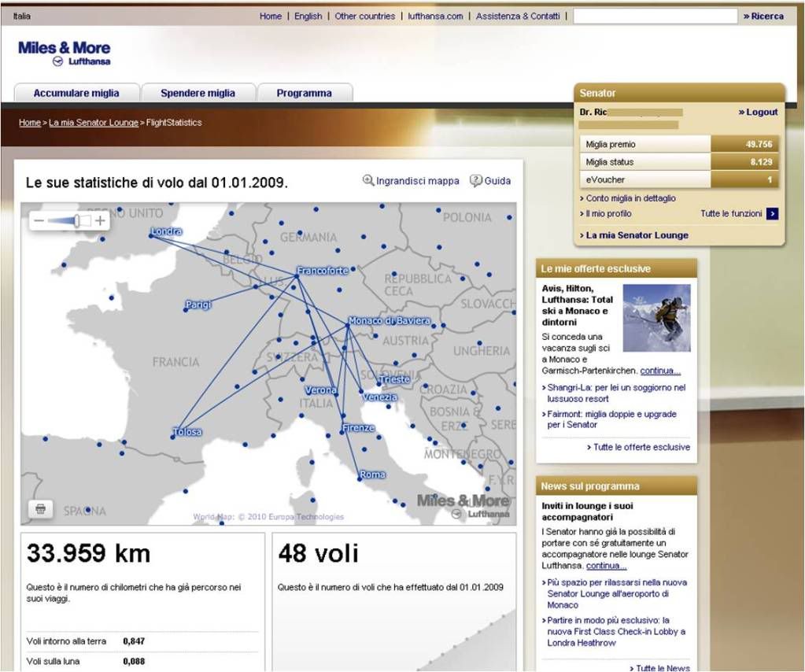Open Tutte le funzioni text link
The height and width of the screenshot is (672, 805).
(x=731, y=213)
